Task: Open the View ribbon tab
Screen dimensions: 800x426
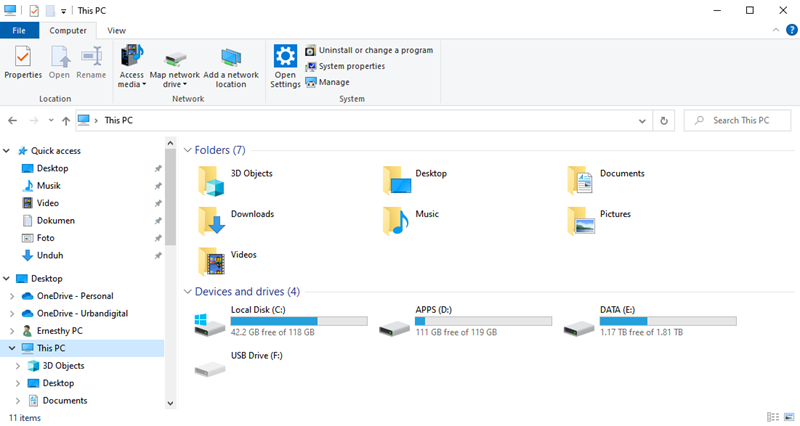Action: [x=116, y=31]
